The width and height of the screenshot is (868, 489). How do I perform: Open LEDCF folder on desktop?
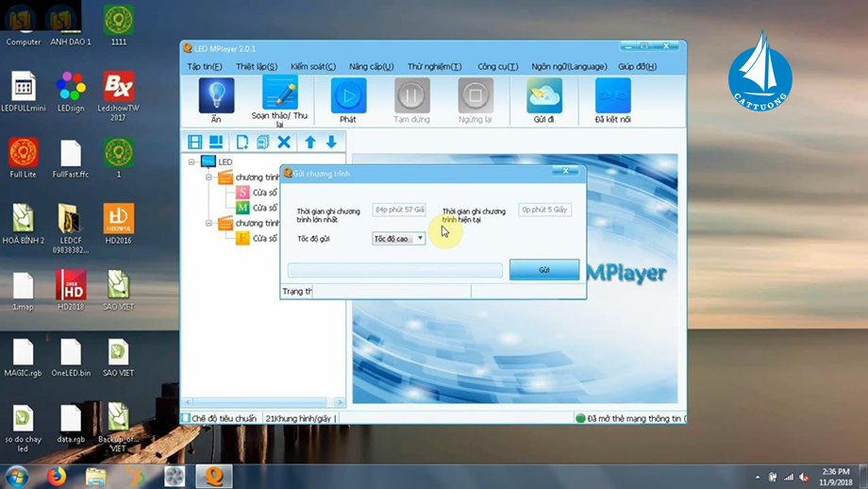71,228
